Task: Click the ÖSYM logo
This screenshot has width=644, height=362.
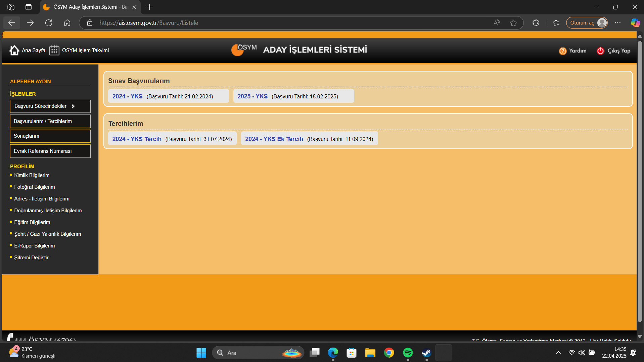Action: (244, 50)
